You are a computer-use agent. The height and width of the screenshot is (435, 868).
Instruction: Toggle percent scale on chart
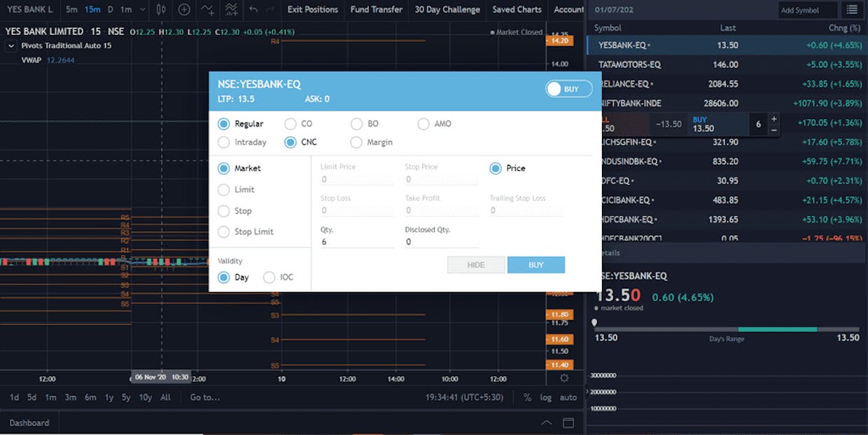coord(527,397)
